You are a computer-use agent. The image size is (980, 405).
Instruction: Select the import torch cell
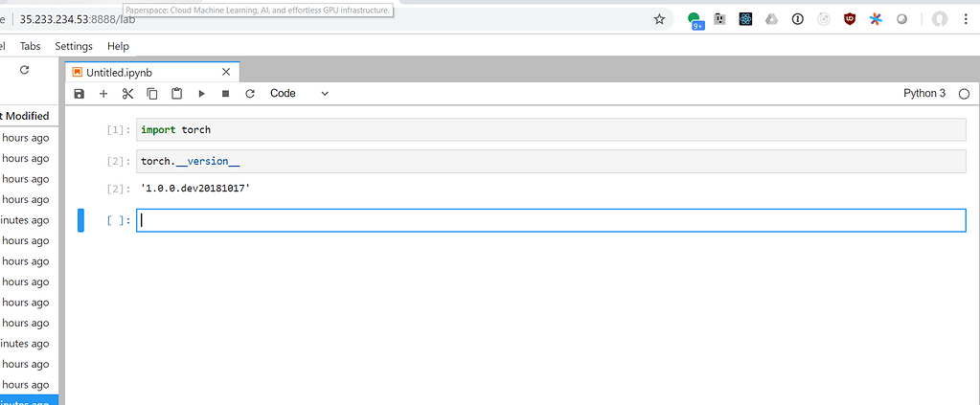pos(551,130)
